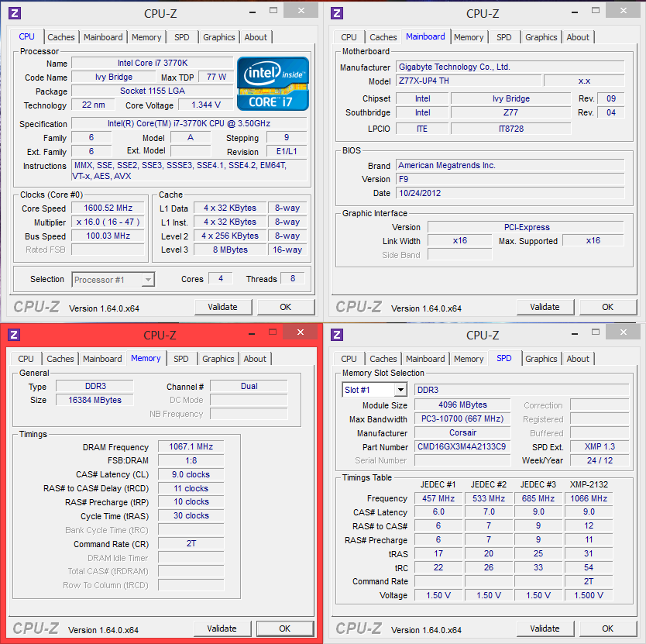This screenshot has height=644, width=646.
Task: Click OK in the Mainboard window
Action: click(x=607, y=307)
